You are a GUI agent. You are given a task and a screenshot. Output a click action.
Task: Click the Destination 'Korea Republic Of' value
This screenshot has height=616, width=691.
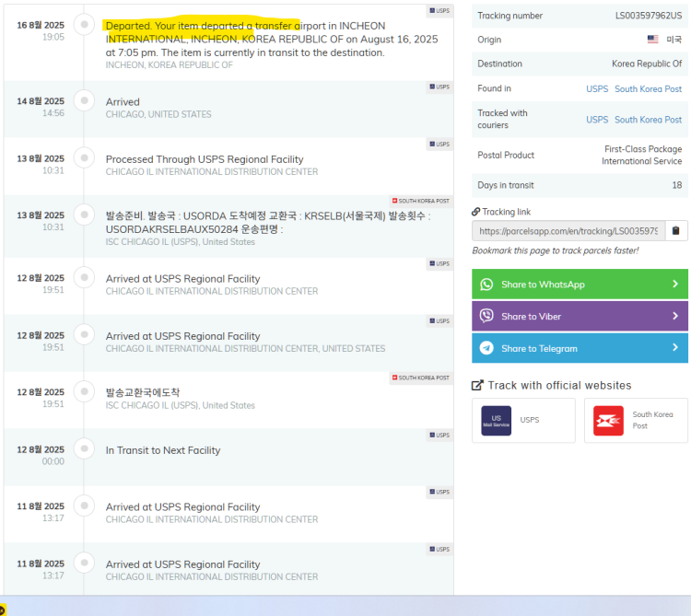(x=647, y=64)
